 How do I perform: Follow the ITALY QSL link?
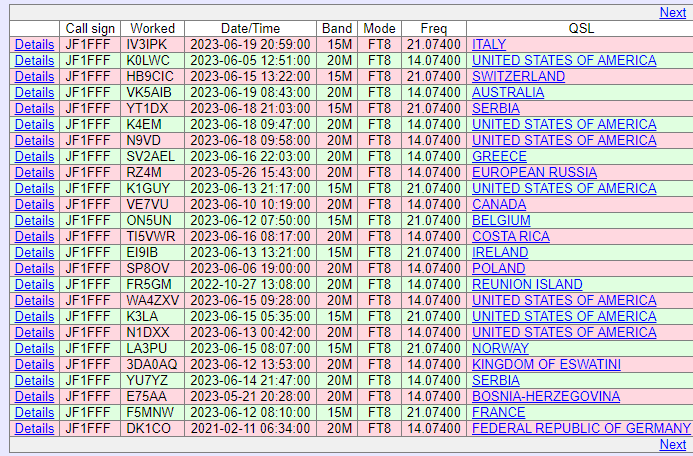489,45
